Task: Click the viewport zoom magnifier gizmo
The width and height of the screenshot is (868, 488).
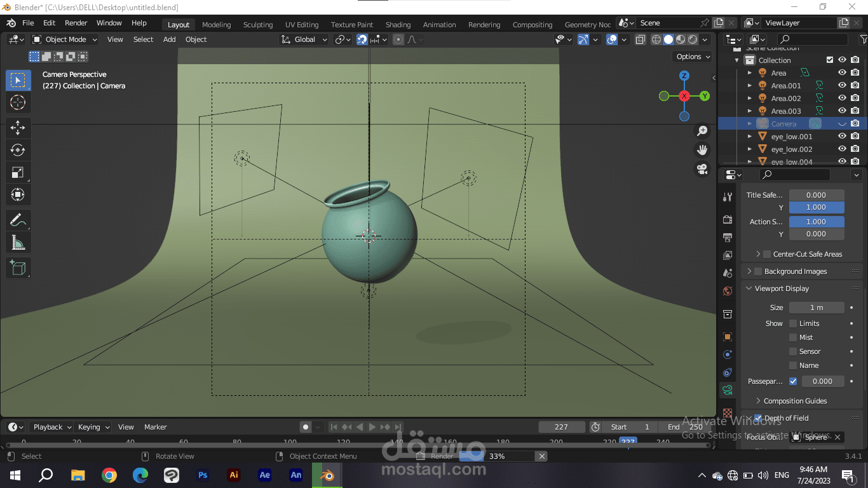Action: (702, 131)
